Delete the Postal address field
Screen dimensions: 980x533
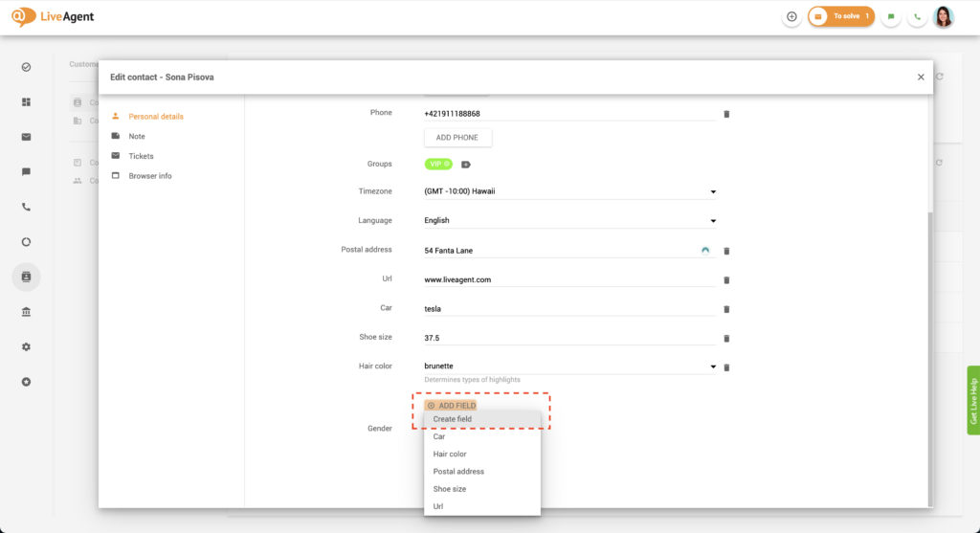pyautogui.click(x=726, y=251)
